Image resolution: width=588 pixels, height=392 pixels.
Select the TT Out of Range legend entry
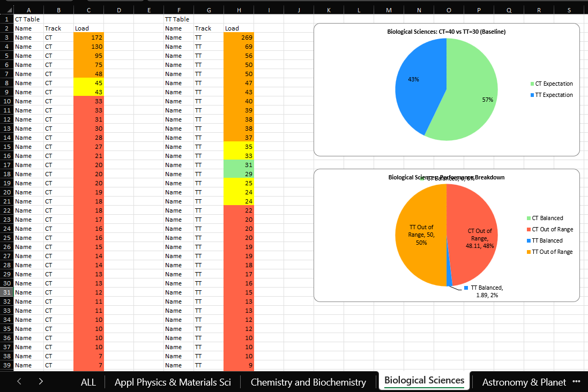tap(552, 252)
